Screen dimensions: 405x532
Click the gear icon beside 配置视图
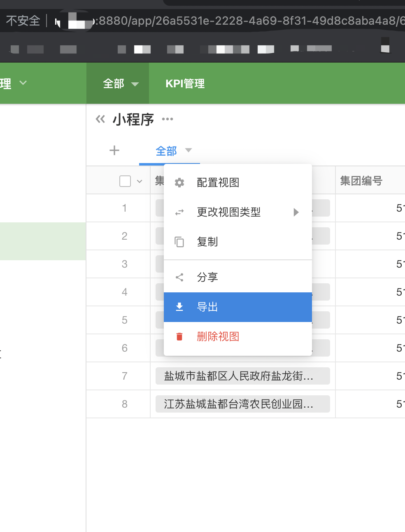point(179,182)
